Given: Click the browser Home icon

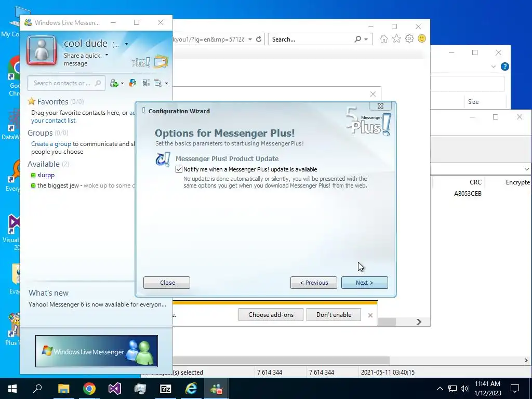Looking at the screenshot, I should tap(384, 38).
